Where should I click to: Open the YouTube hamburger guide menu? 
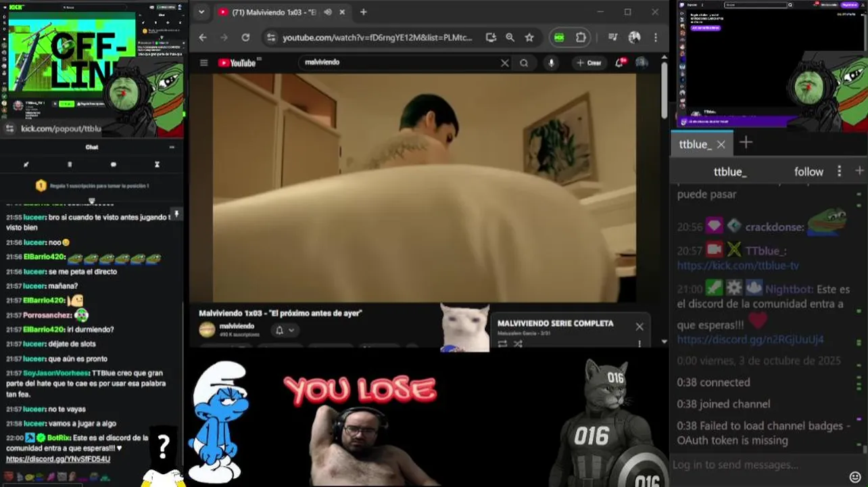[203, 63]
